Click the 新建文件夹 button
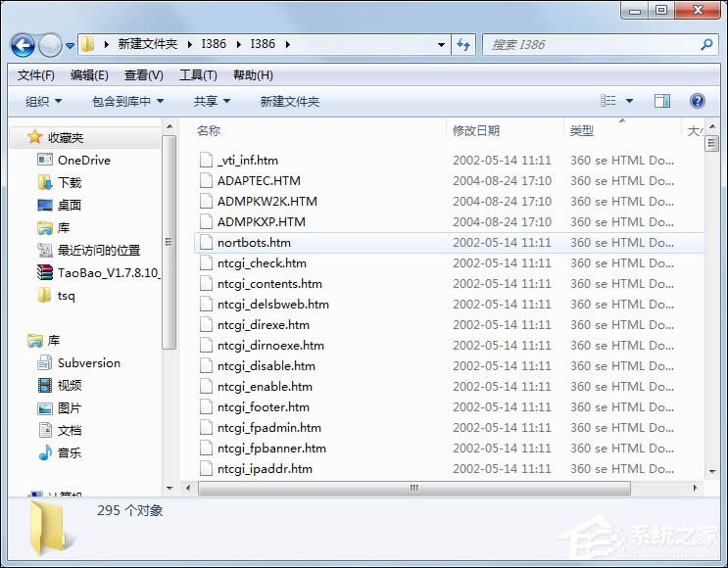 [x=290, y=101]
